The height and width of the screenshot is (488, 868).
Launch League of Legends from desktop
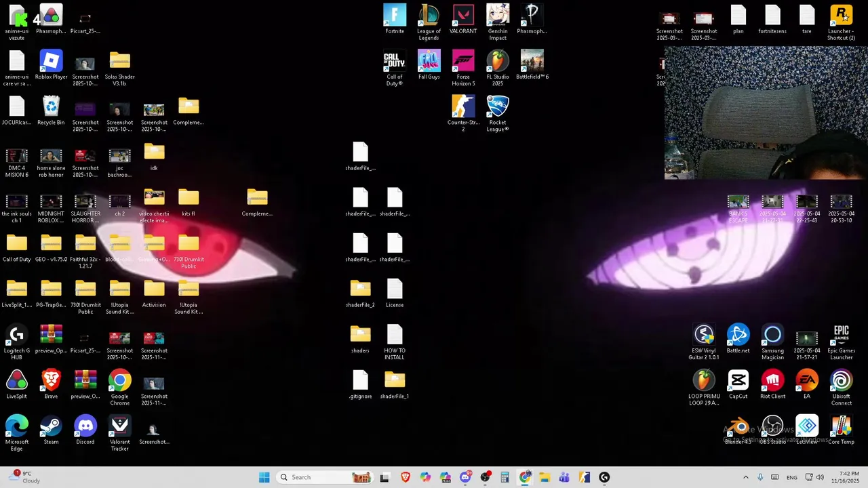[x=429, y=22]
